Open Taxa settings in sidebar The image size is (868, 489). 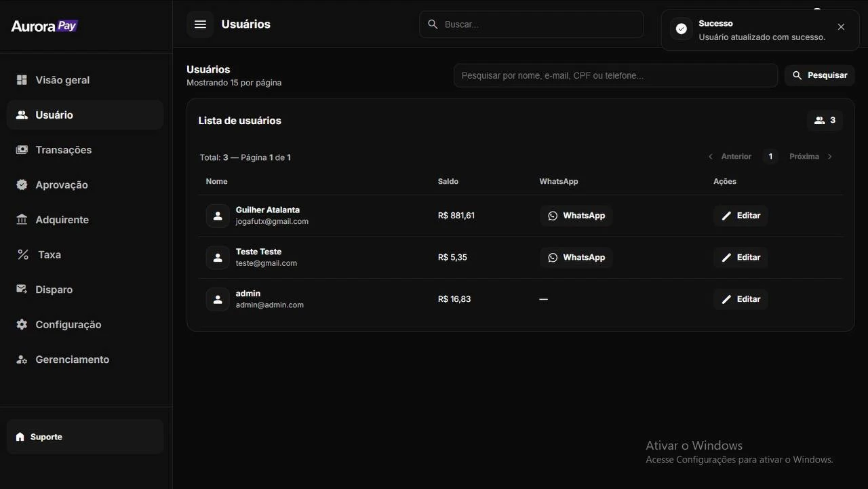coord(49,255)
